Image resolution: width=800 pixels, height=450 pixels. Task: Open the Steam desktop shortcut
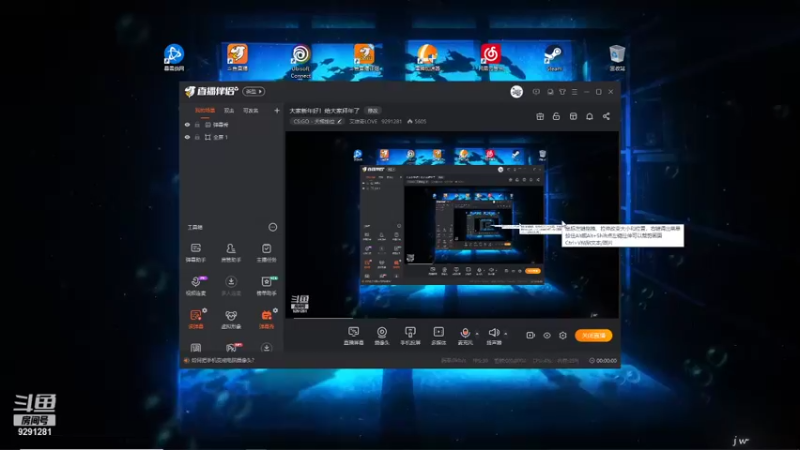tap(554, 58)
